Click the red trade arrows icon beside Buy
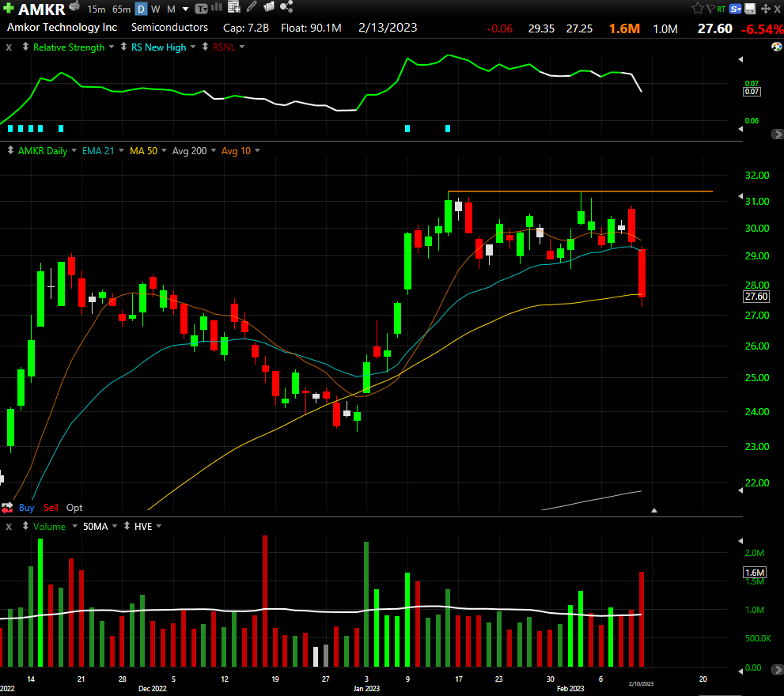Screen dimensions: 784x696 7,508
